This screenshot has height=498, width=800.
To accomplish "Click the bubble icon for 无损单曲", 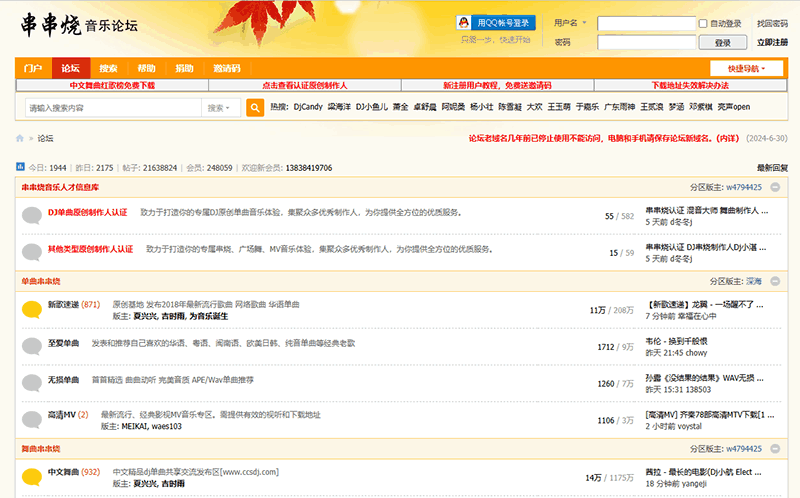I will click(x=32, y=383).
